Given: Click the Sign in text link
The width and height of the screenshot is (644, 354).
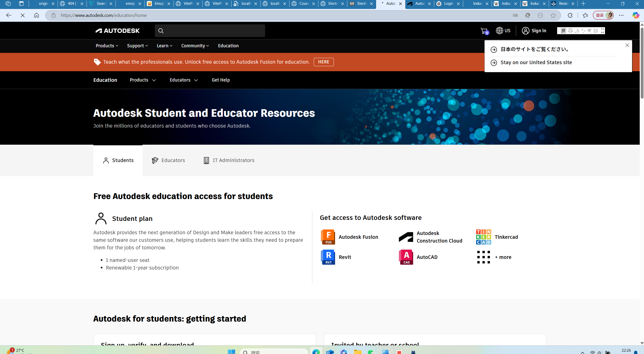Looking at the screenshot, I should (539, 31).
